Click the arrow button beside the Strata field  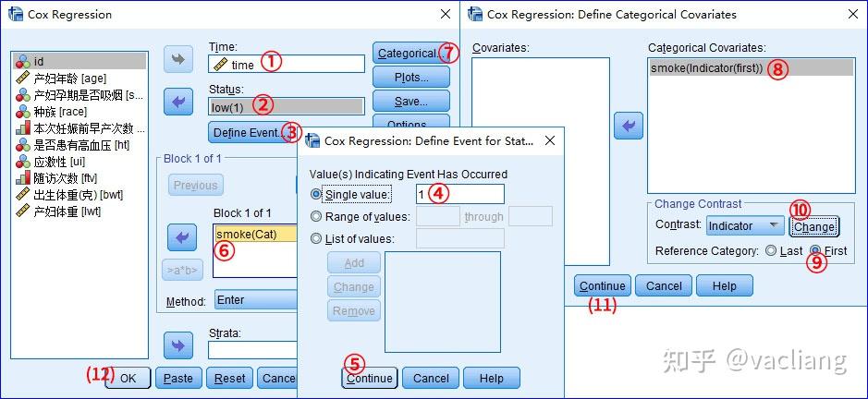pyautogui.click(x=178, y=345)
